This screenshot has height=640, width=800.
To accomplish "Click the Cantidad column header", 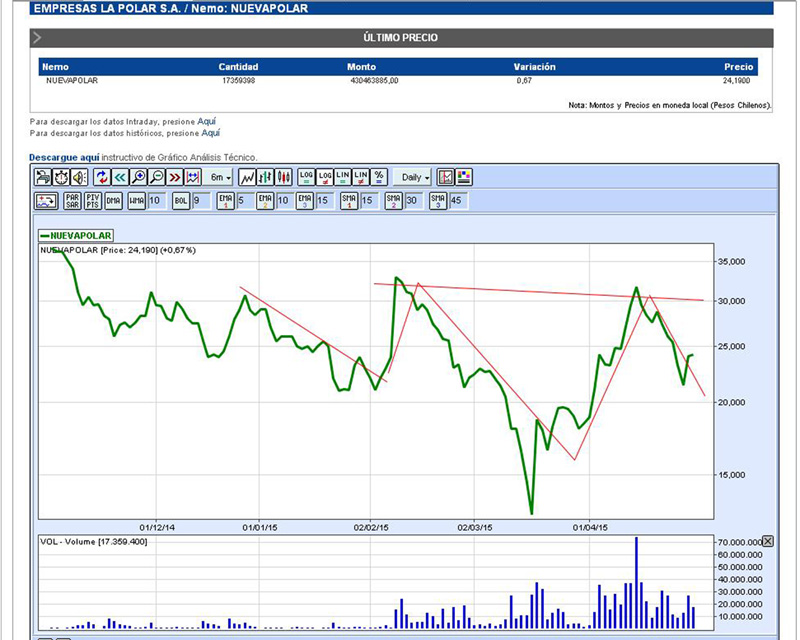I will click(238, 67).
